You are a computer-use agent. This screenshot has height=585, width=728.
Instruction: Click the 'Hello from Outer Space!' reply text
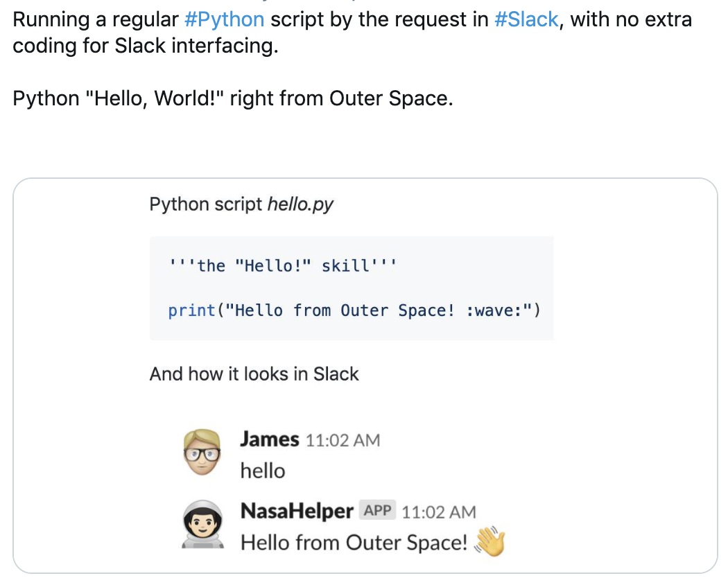click(354, 542)
